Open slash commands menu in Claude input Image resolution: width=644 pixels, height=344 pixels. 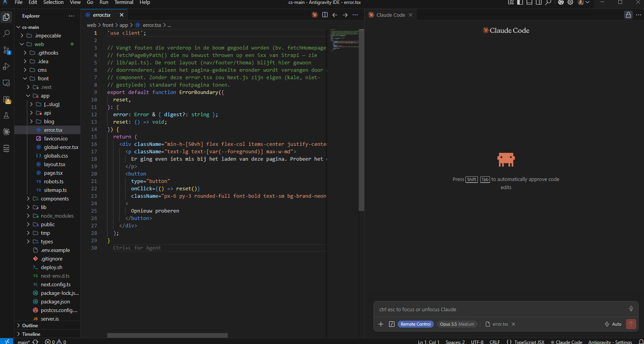pyautogui.click(x=392, y=324)
